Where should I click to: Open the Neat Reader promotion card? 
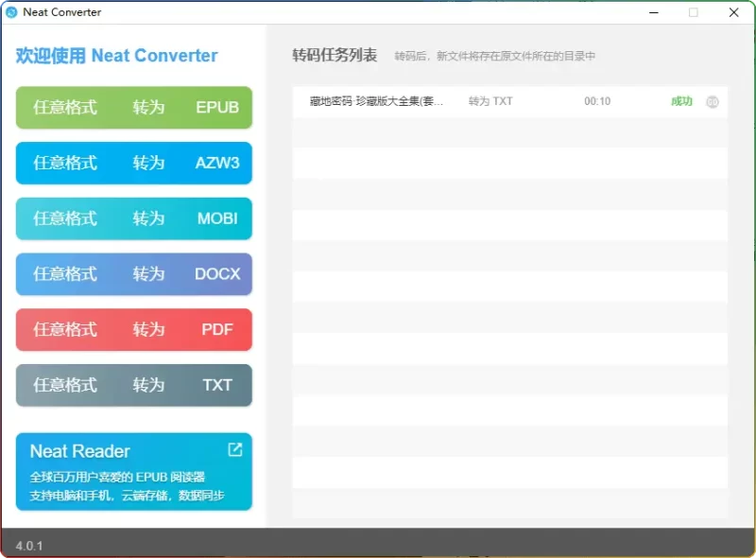point(133,471)
